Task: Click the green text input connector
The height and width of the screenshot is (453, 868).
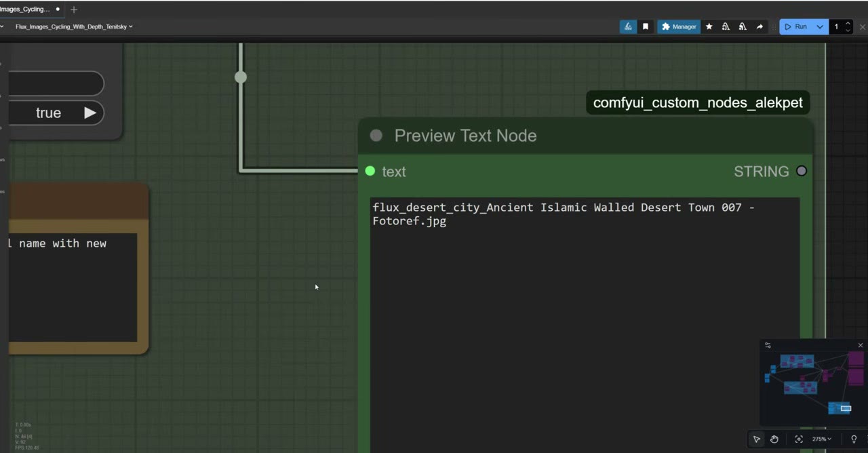Action: point(370,171)
